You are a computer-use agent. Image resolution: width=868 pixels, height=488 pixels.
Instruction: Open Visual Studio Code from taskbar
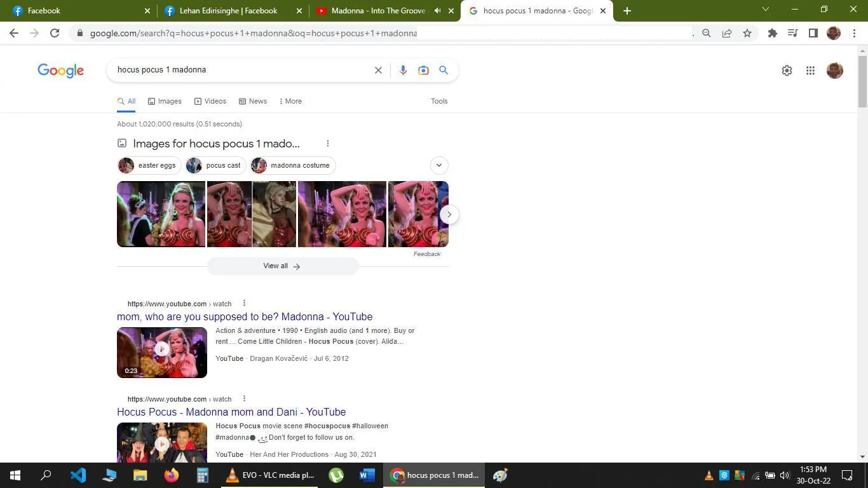click(78, 475)
